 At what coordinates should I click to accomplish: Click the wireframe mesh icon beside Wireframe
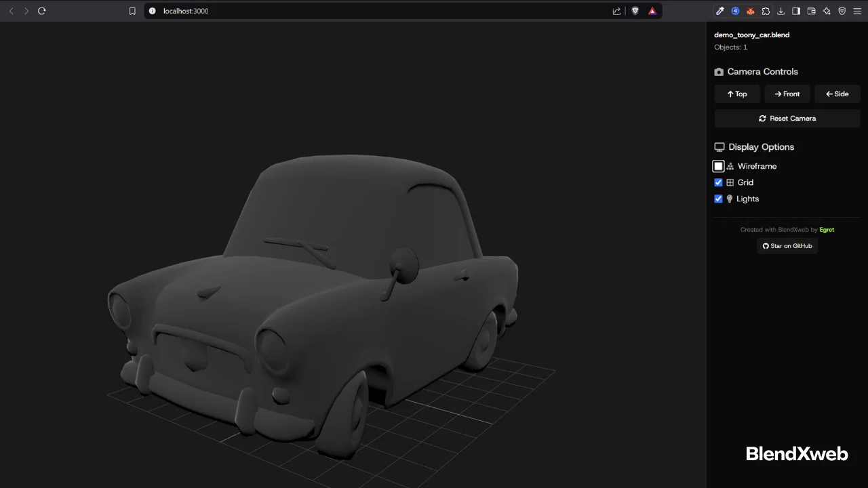click(729, 166)
